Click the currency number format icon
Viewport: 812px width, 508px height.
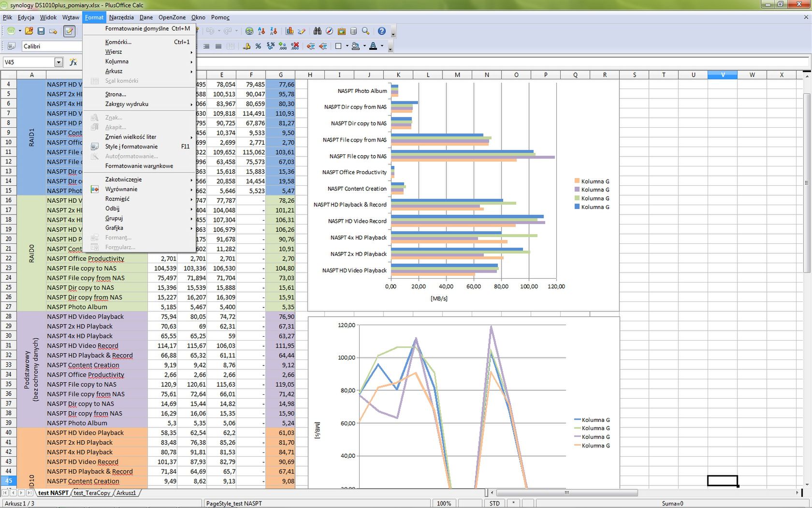[246, 46]
